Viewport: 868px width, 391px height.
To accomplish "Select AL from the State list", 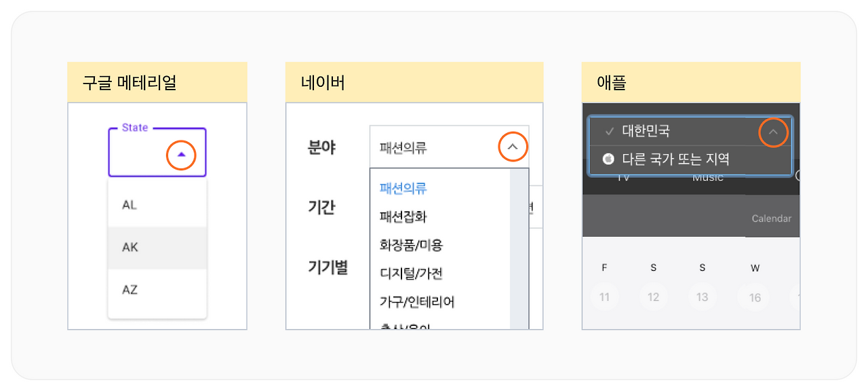I will pos(157,205).
